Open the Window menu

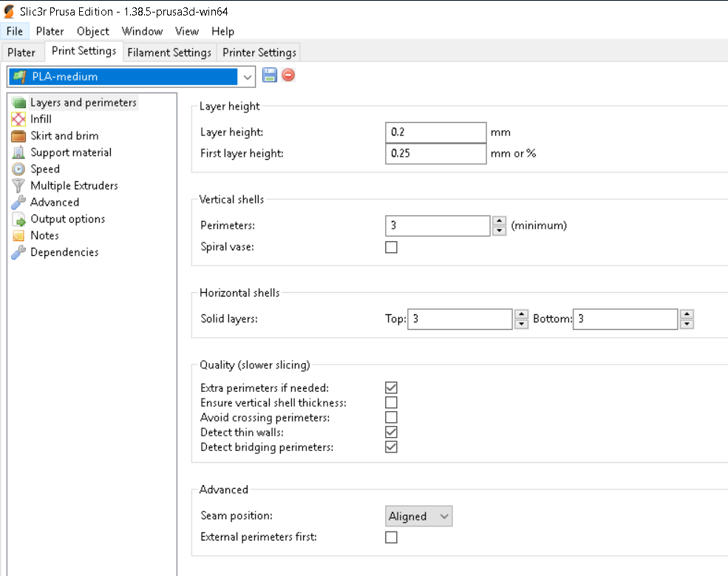(x=142, y=31)
